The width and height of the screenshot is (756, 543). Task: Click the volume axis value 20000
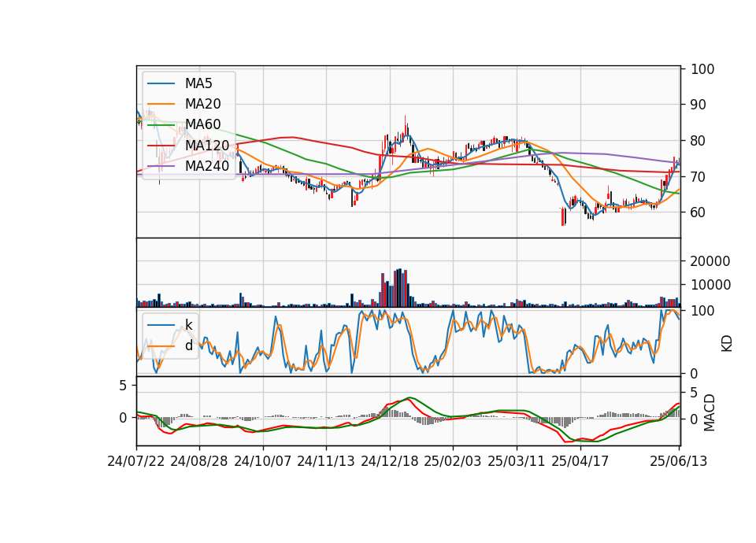(710, 261)
